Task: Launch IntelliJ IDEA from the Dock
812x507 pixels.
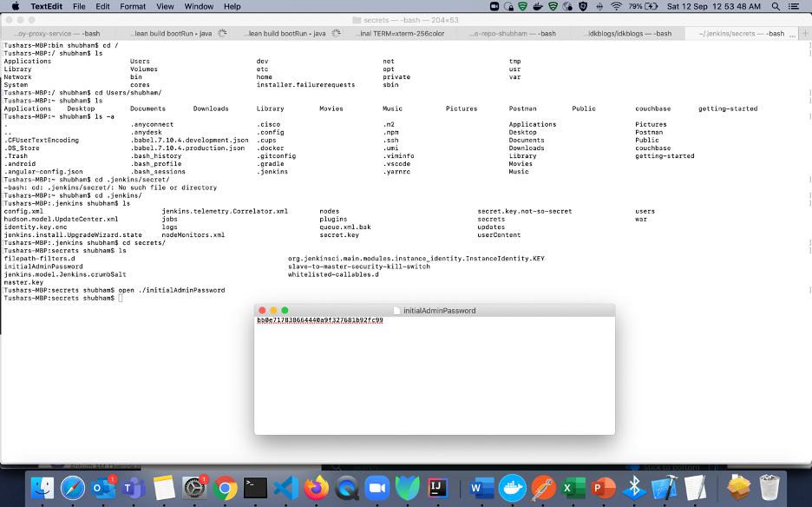Action: pos(438,488)
